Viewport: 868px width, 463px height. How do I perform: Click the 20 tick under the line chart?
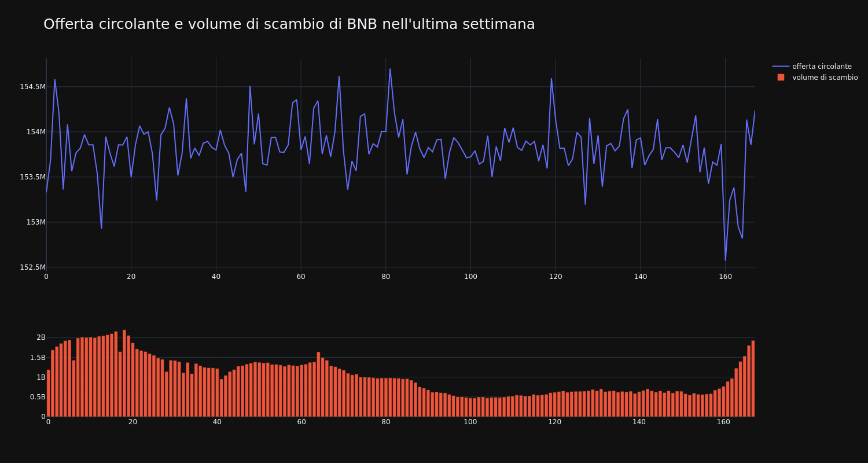131,277
